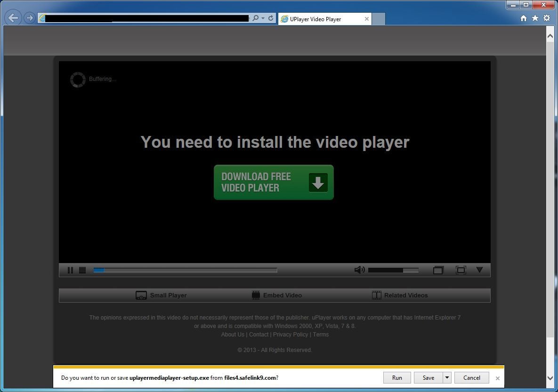Stop the video playback
The height and width of the screenshot is (392, 558).
82,270
